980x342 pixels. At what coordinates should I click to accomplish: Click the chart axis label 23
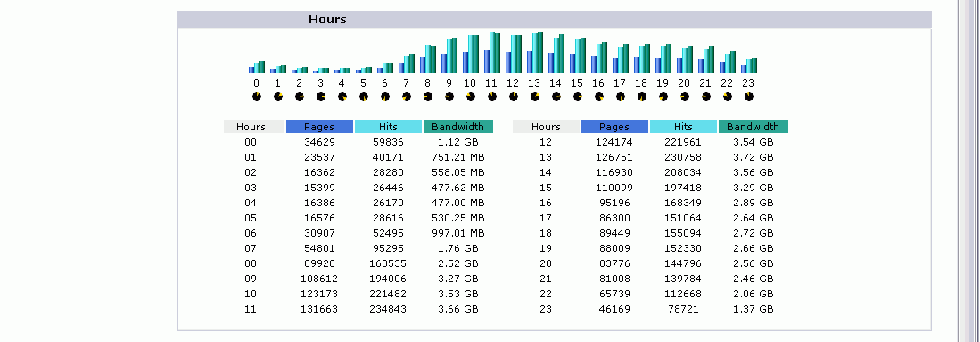pos(749,83)
